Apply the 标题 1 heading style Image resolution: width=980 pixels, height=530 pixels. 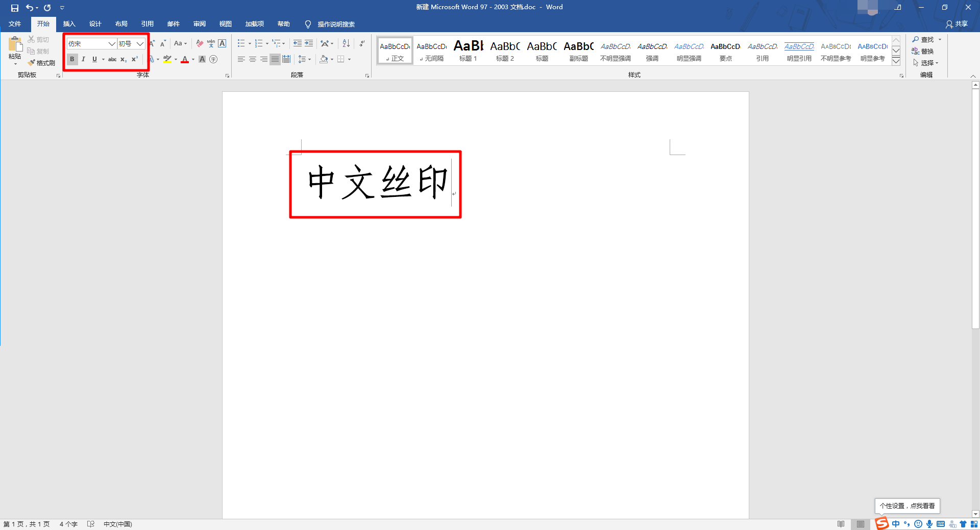pos(468,51)
